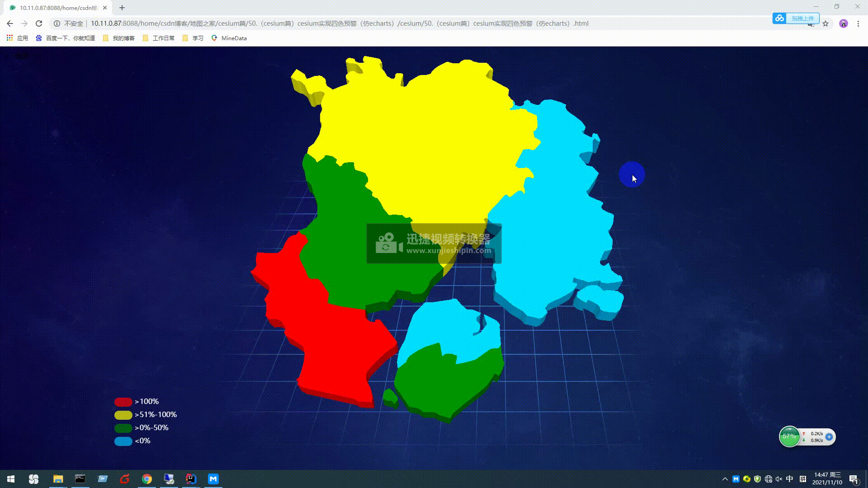Bookmark this page with the star icon
Screen dimensions: 868x488
826,23
